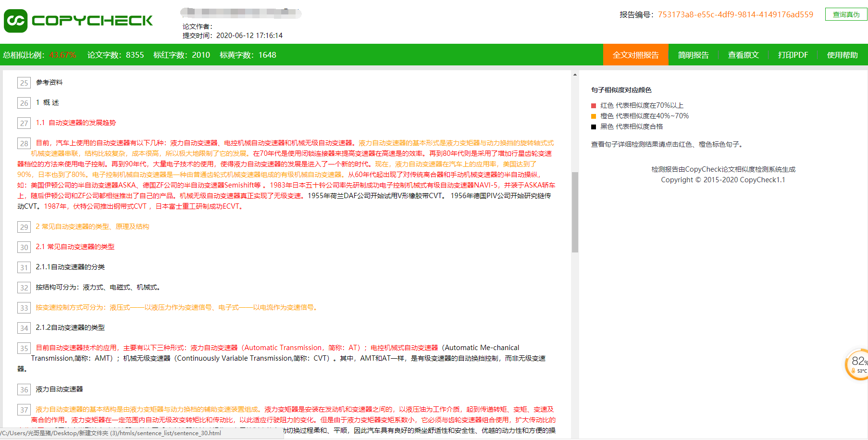Click the CopyCheck logo icon
The image size is (868, 440).
tap(16, 21)
